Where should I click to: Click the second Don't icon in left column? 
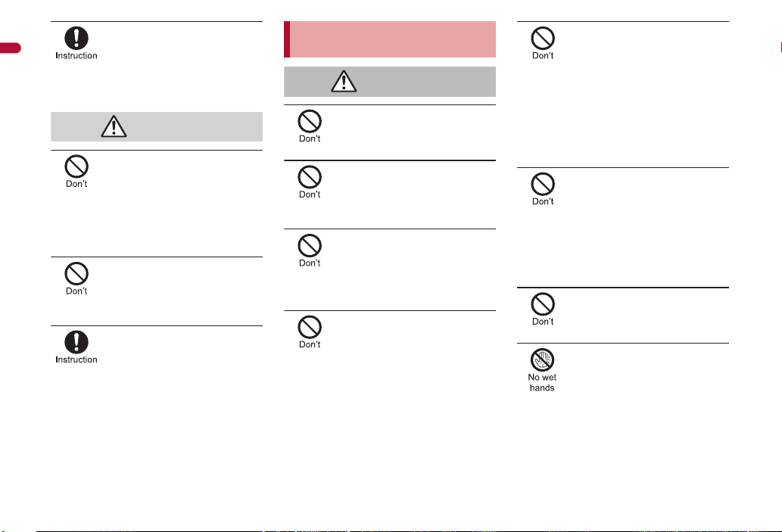point(76,273)
